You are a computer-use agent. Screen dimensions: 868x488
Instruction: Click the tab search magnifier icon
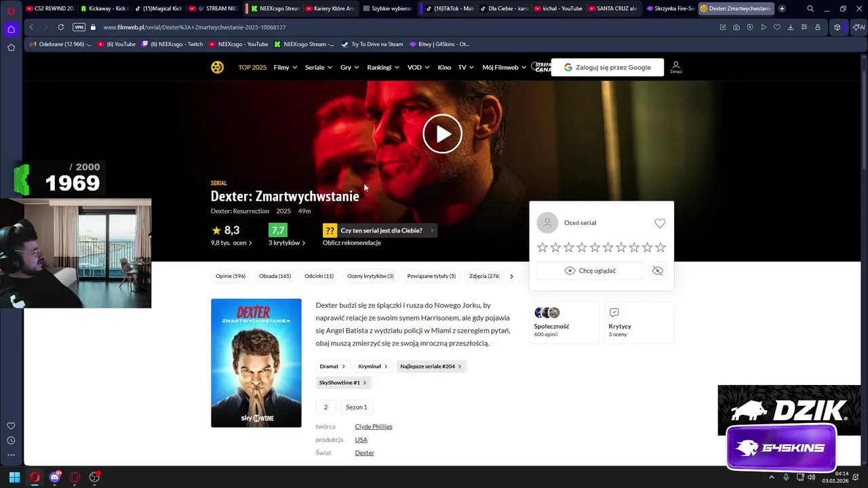point(810,9)
